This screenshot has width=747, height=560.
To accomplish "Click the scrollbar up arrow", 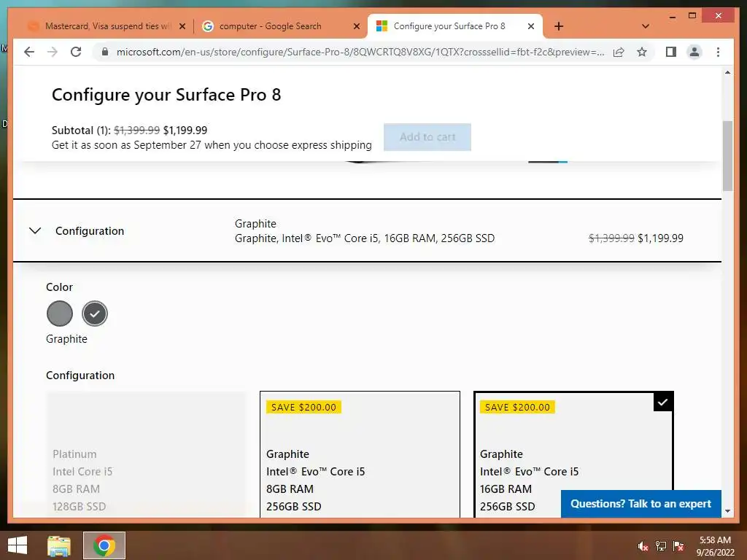I will click(727, 72).
